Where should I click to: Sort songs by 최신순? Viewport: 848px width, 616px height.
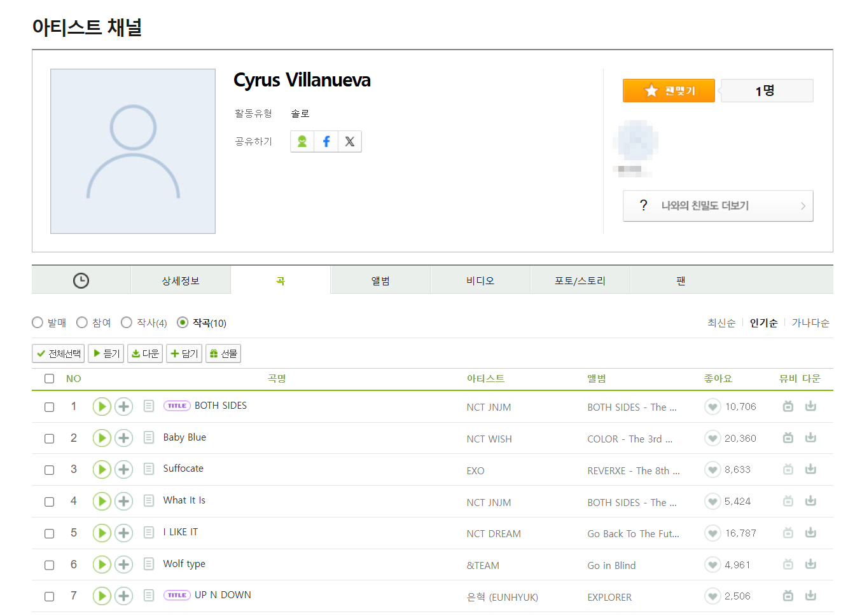tap(721, 323)
